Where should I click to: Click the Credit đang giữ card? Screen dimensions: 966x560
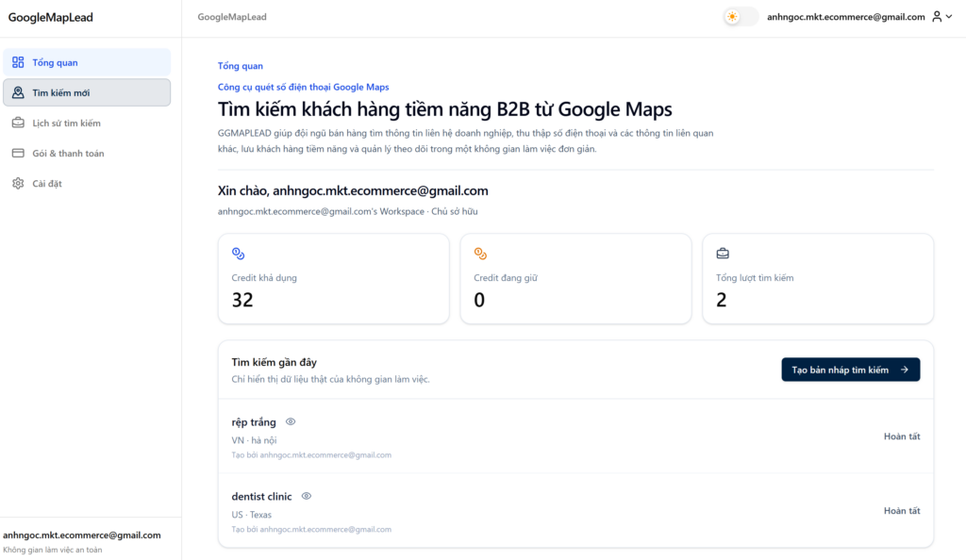tap(575, 278)
